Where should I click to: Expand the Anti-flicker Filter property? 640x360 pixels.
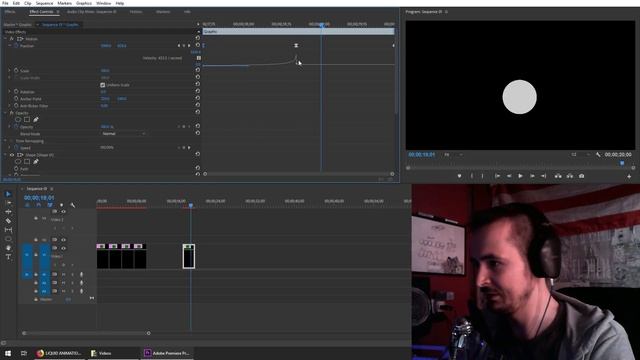(10, 106)
